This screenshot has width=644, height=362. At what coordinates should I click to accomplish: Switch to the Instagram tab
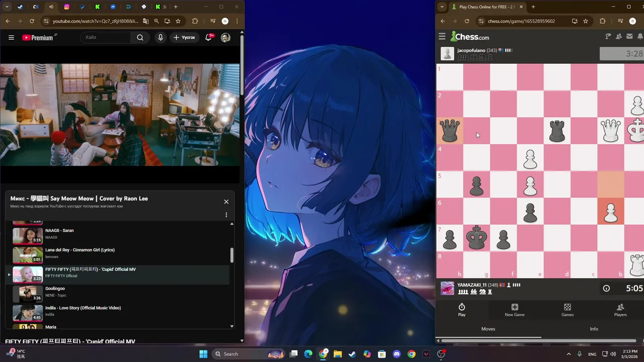[67, 7]
